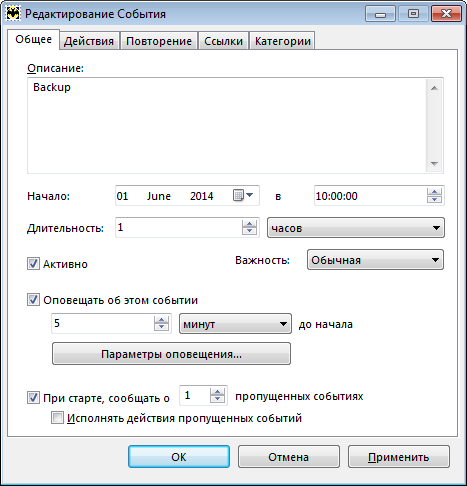Click the Применить button

coord(399,457)
